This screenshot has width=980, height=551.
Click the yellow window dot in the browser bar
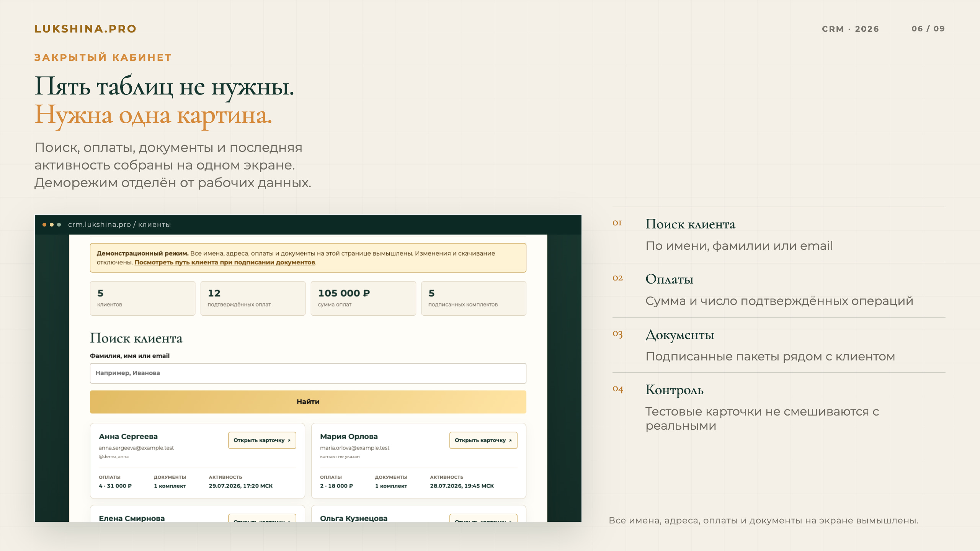pos(52,225)
